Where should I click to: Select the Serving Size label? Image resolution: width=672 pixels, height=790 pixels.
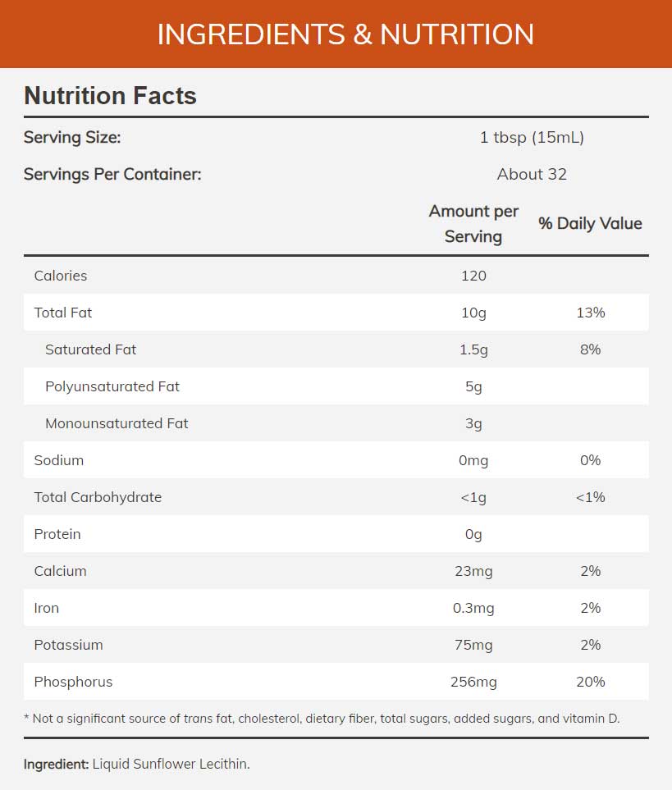72,138
